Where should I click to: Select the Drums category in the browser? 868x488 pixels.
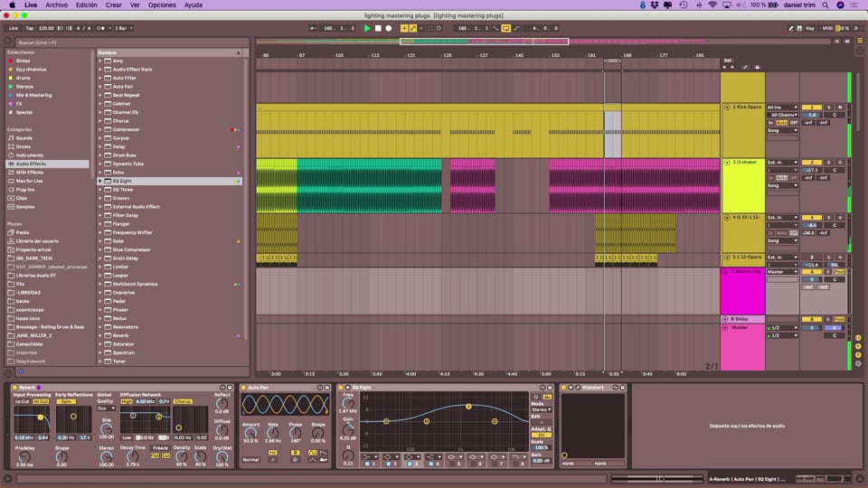coord(24,146)
